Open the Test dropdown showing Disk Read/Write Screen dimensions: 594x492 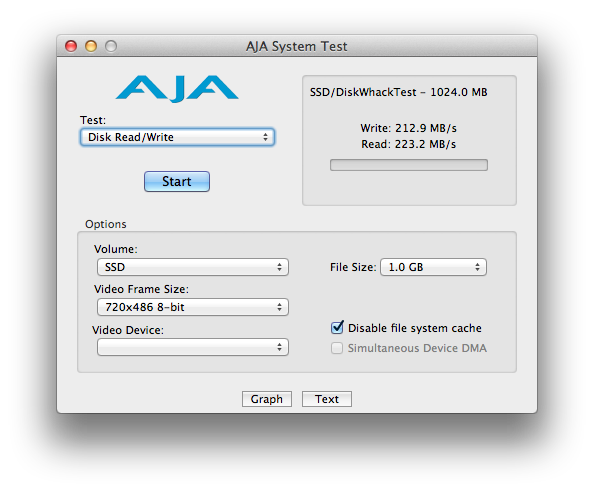tap(177, 137)
